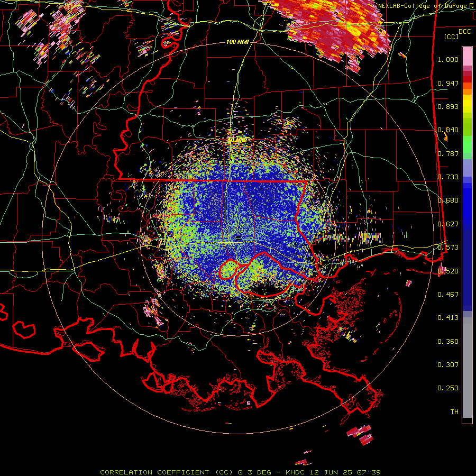Click the 0.680 scale value
Viewport: 476px width, 476px height.
pos(448,200)
